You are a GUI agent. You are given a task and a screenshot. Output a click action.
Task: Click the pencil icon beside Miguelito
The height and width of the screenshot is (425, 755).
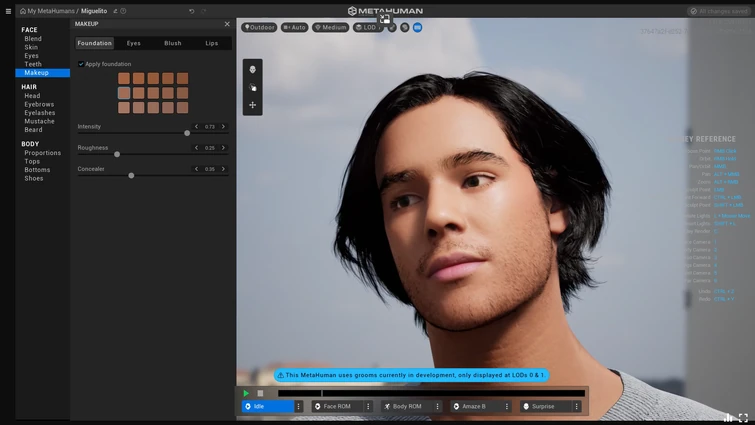[115, 11]
